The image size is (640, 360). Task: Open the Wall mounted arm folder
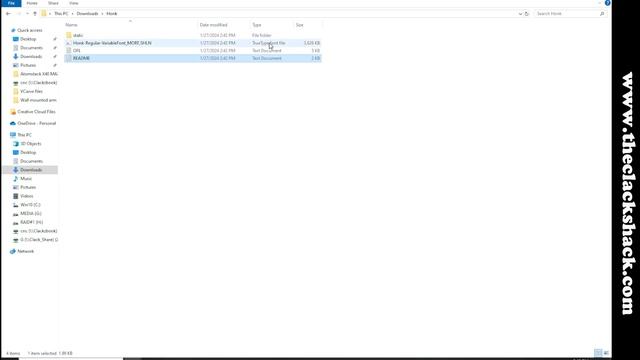point(38,100)
